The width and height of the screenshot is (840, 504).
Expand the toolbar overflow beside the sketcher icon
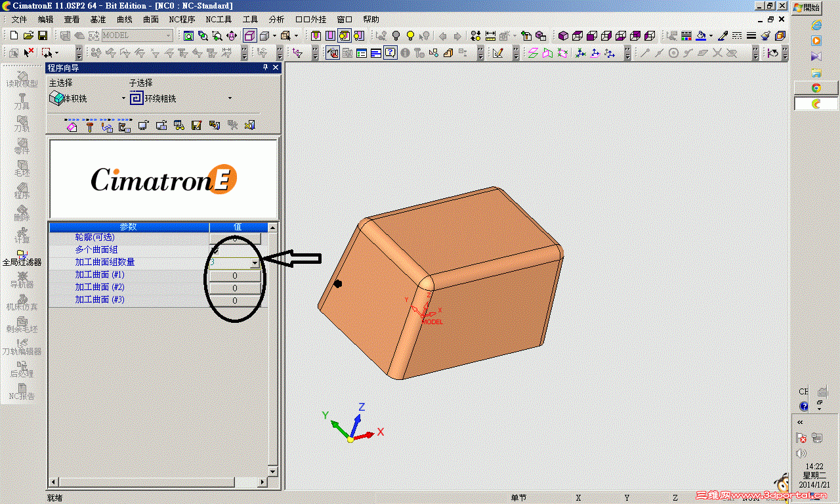(x=516, y=52)
